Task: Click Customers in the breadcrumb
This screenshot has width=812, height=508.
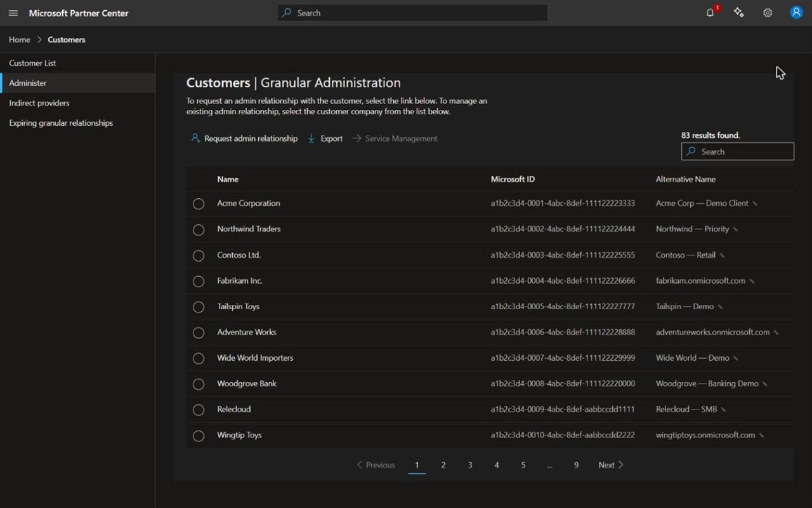Action: tap(67, 39)
